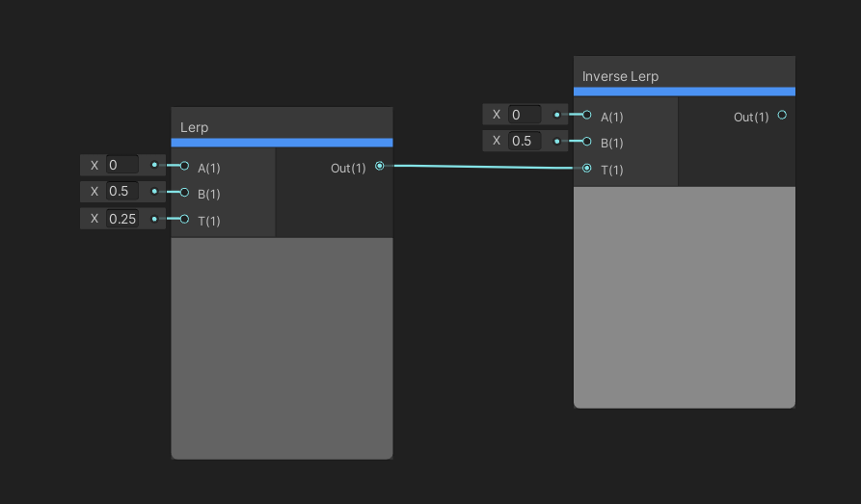
Task: Click the blue bar under the Lerp title
Action: pyautogui.click(x=282, y=143)
